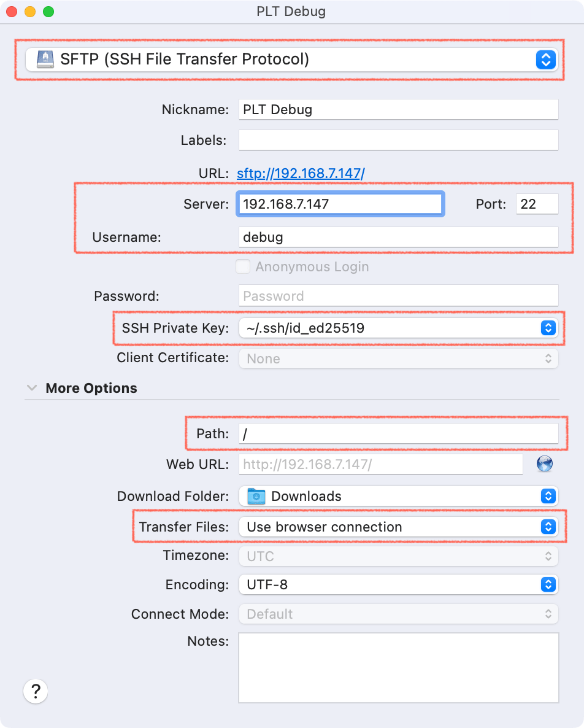Enable the Anonymous Login checkbox
The image size is (584, 728).
pyautogui.click(x=243, y=266)
